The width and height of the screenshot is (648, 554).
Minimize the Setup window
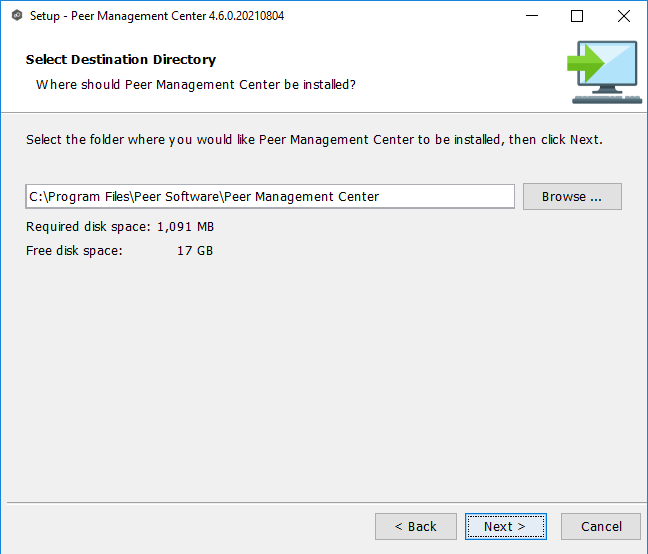click(530, 16)
